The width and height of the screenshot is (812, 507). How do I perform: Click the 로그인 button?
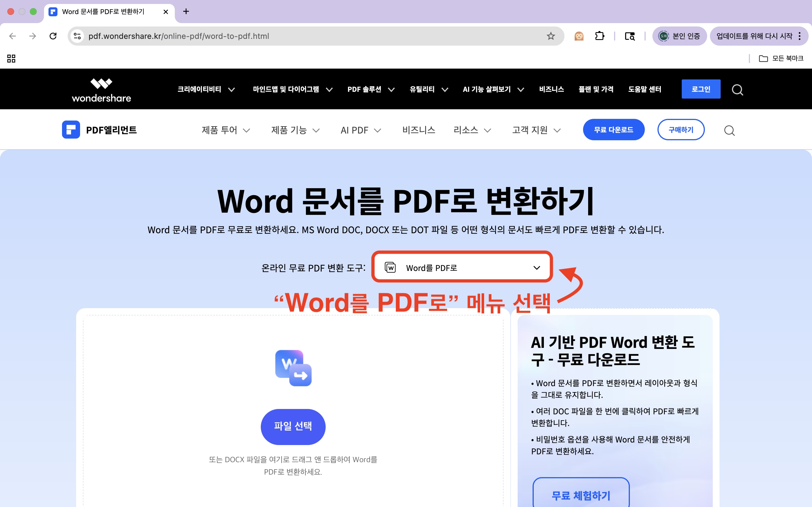point(701,89)
